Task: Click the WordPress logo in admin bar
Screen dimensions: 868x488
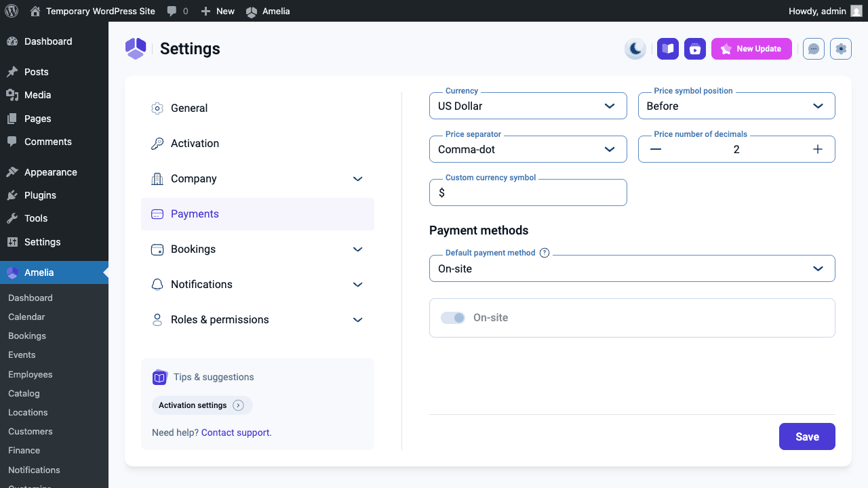Action: click(x=11, y=11)
